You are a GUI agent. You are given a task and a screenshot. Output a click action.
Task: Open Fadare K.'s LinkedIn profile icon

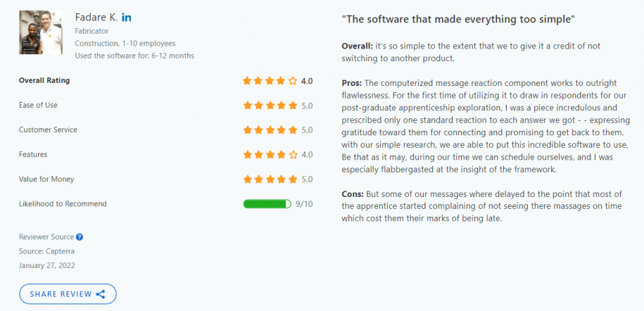click(127, 17)
